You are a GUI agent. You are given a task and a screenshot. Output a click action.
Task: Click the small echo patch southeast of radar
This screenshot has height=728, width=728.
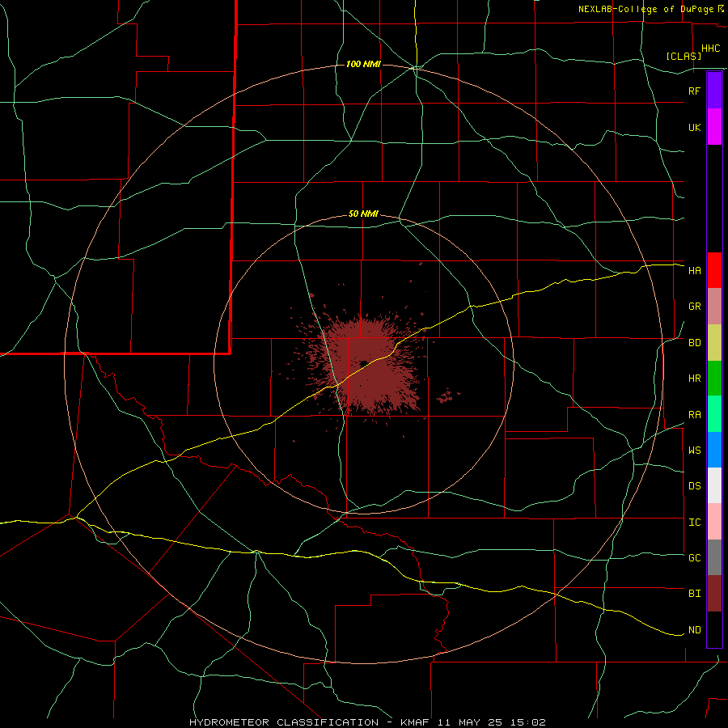[x=447, y=396]
